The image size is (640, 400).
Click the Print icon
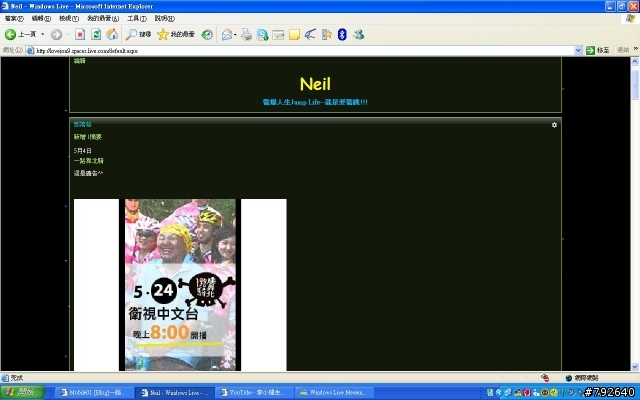coord(246,35)
